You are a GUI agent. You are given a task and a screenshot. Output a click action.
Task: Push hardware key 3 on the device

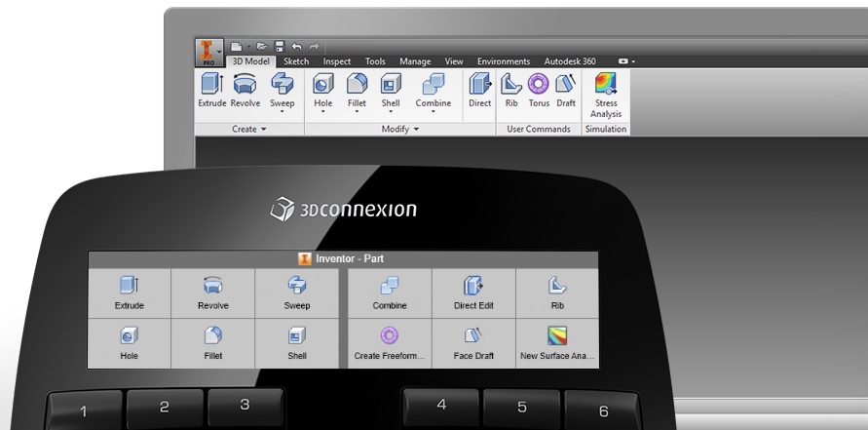(x=245, y=407)
